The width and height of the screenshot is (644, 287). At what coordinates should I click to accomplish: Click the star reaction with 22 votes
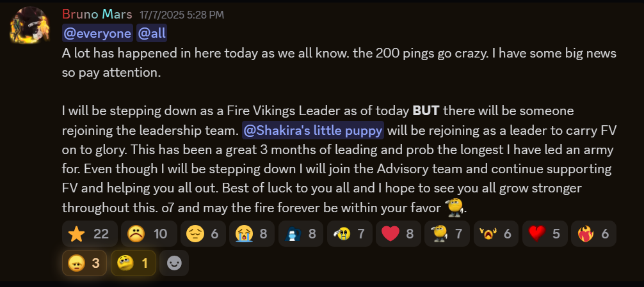click(88, 234)
